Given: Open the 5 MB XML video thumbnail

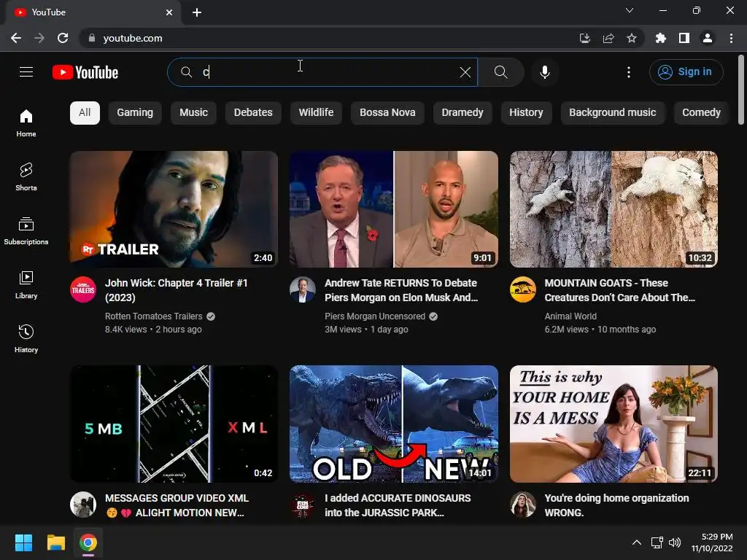Looking at the screenshot, I should tap(174, 424).
